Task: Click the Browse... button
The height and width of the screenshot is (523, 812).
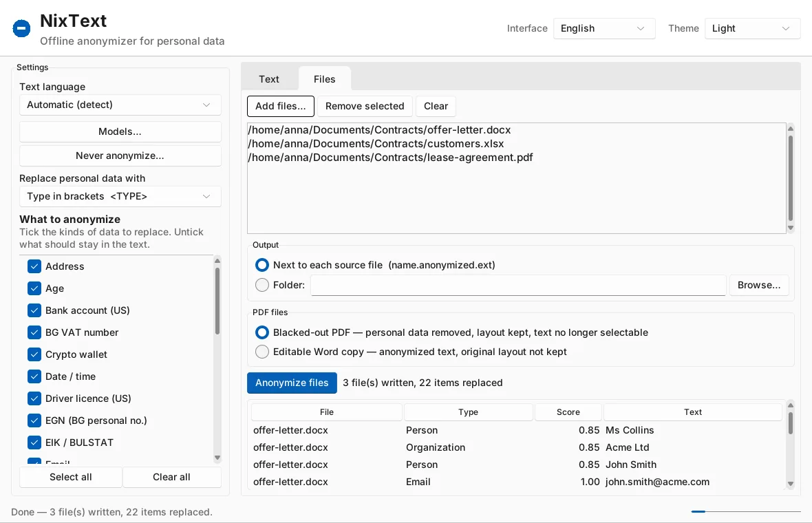Action: click(759, 286)
